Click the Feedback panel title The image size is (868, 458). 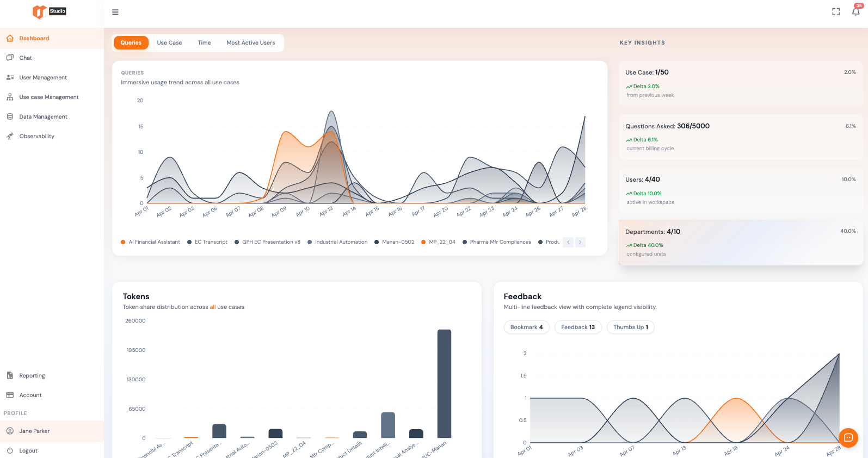pyautogui.click(x=522, y=296)
